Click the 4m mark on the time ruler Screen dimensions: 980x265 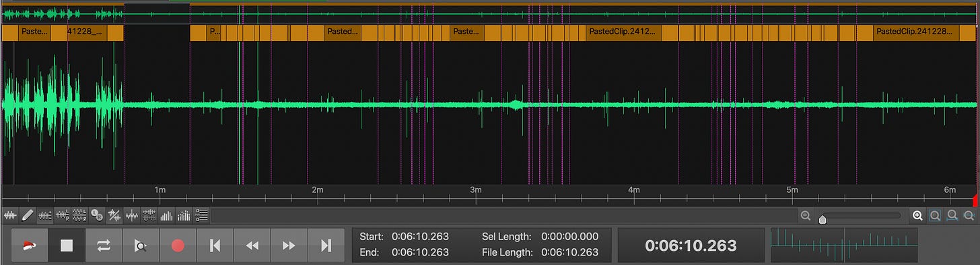(634, 191)
